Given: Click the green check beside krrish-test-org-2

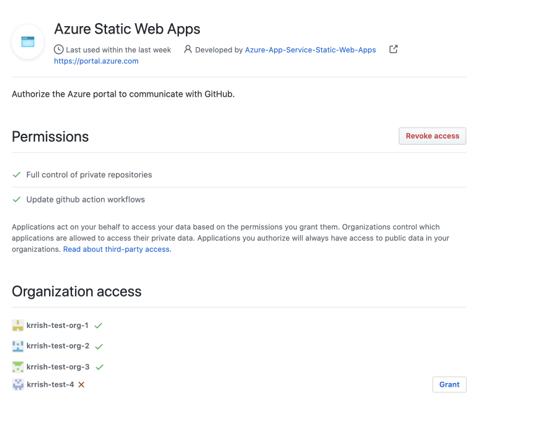Looking at the screenshot, I should (x=99, y=346).
